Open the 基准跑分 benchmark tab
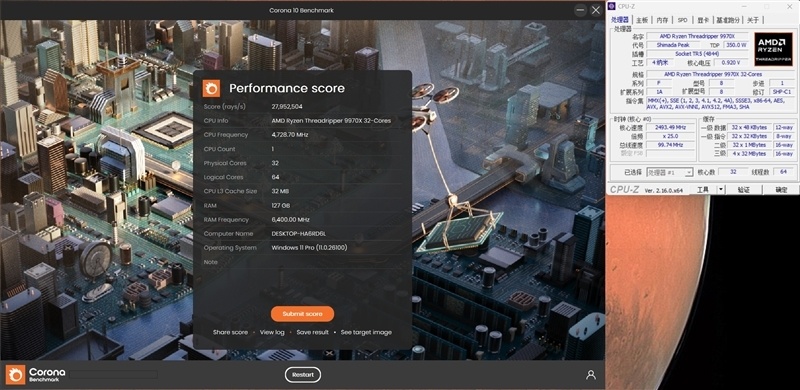This screenshot has width=800, height=390. 728,20
